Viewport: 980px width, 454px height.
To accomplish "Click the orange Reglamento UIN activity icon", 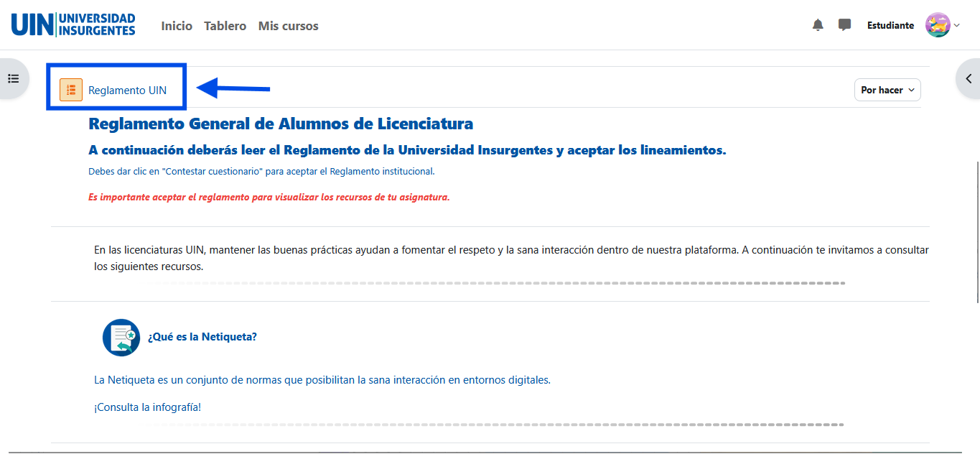I will 71,90.
